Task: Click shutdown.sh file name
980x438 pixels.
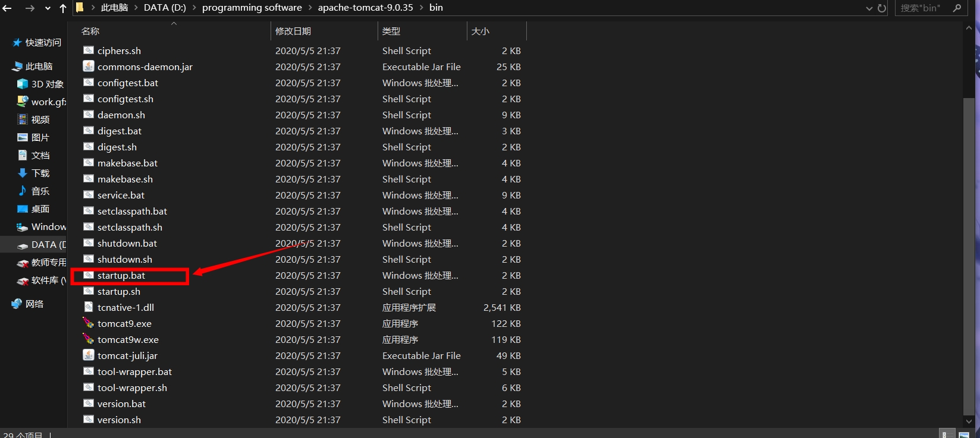Action: (125, 259)
